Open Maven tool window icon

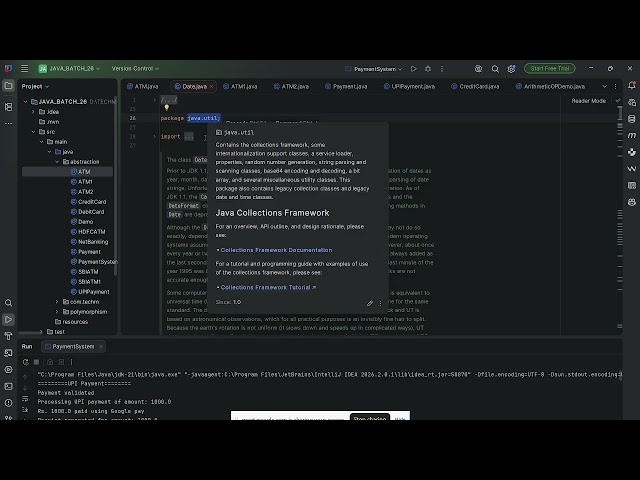point(632,135)
